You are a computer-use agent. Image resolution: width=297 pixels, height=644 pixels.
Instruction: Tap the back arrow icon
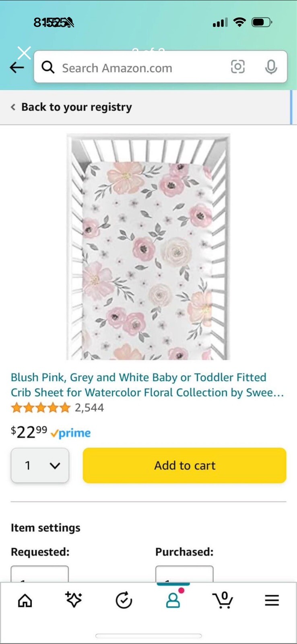click(x=16, y=68)
